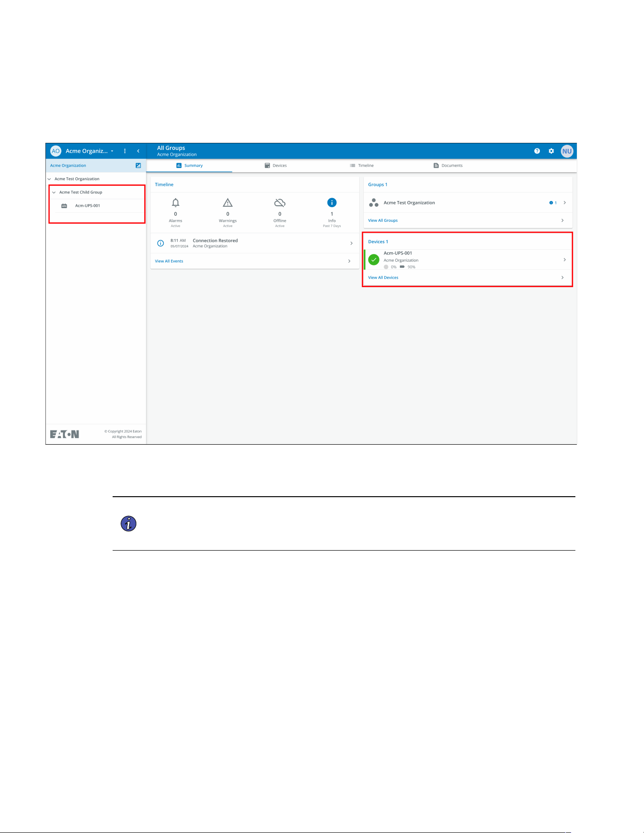The width and height of the screenshot is (644, 833).
Task: Click the AO organization avatar
Action: tap(56, 151)
